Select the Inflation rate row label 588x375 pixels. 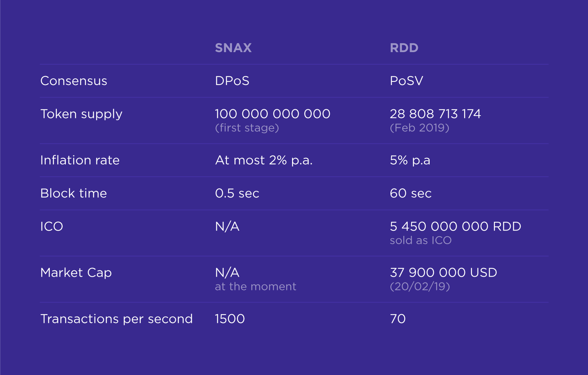pyautogui.click(x=80, y=160)
